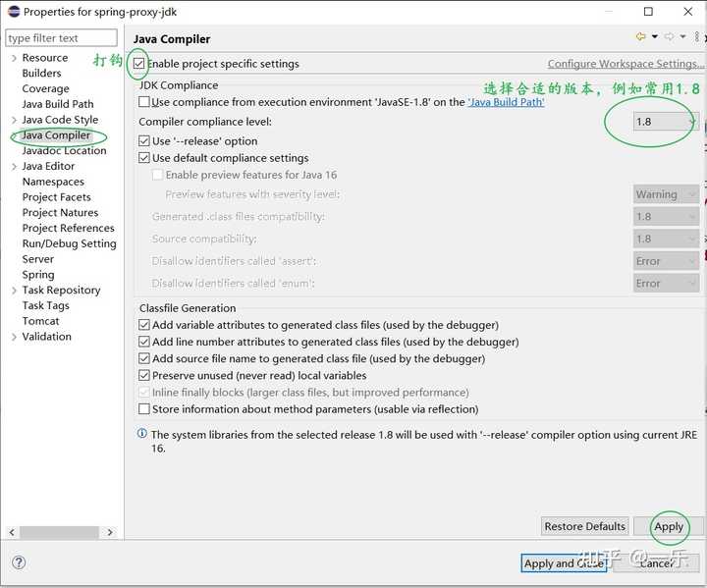Click the Apply button
Screen dimensions: 707x588
tap(669, 526)
